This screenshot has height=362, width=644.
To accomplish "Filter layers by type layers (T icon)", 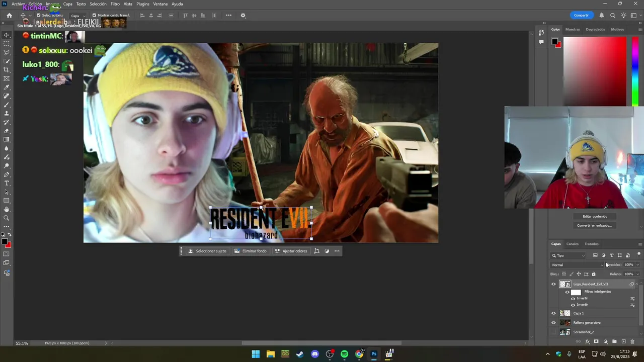I will point(611,255).
